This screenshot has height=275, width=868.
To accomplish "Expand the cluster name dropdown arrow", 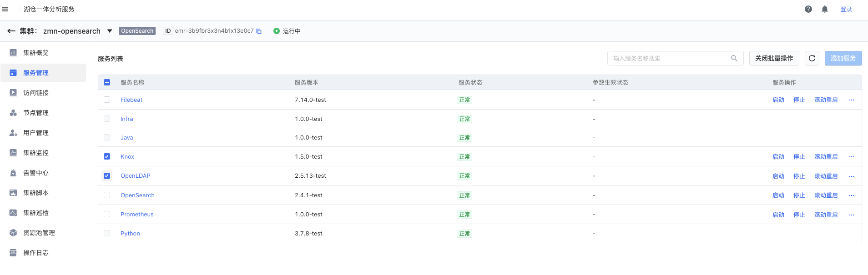I will (110, 31).
